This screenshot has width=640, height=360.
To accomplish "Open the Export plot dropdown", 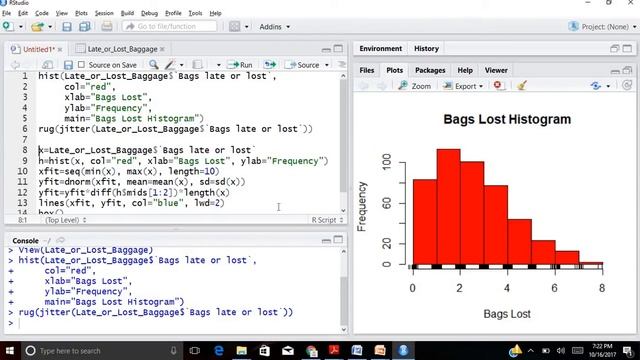I will click(x=463, y=86).
